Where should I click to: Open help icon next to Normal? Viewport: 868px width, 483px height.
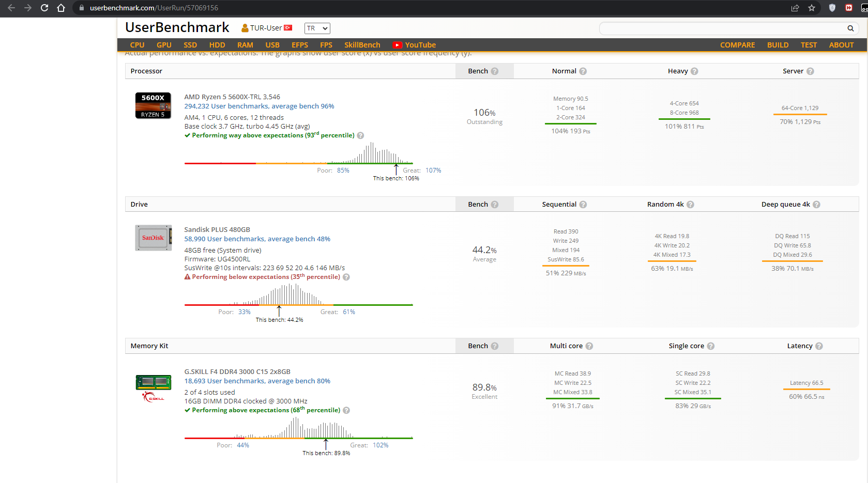(x=583, y=71)
